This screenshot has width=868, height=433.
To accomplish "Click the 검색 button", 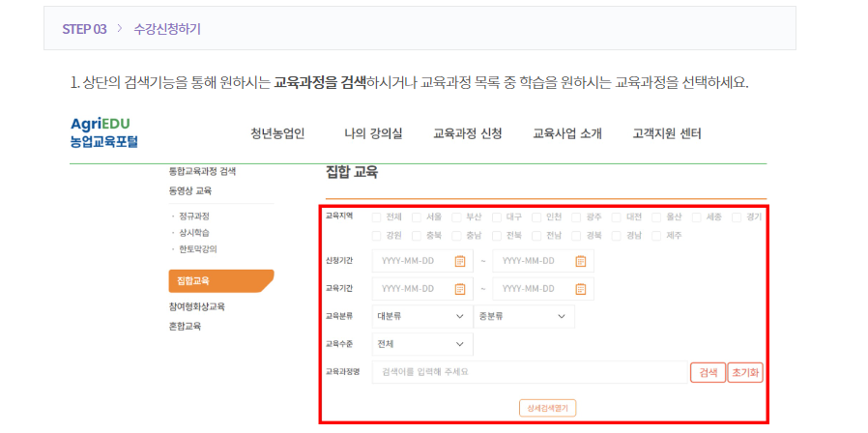I will [708, 372].
